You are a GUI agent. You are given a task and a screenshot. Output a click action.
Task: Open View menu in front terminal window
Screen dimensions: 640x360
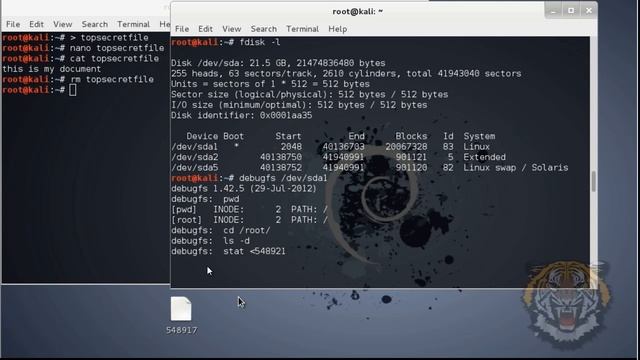click(x=231, y=29)
